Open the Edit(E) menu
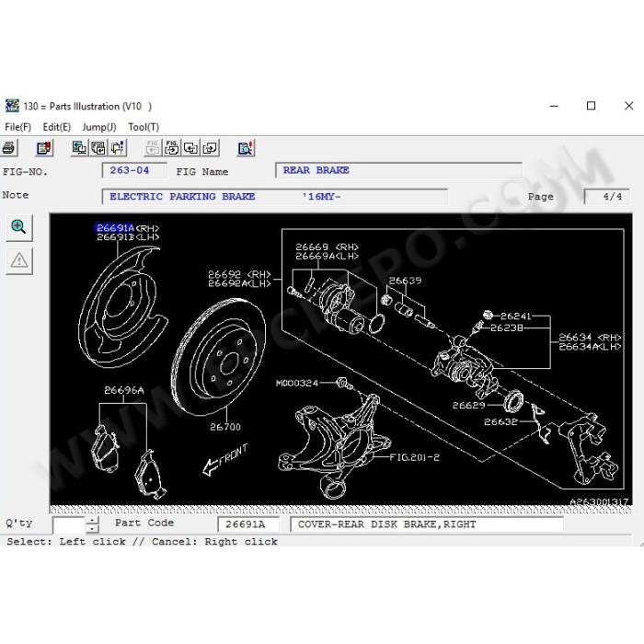 coord(57,127)
